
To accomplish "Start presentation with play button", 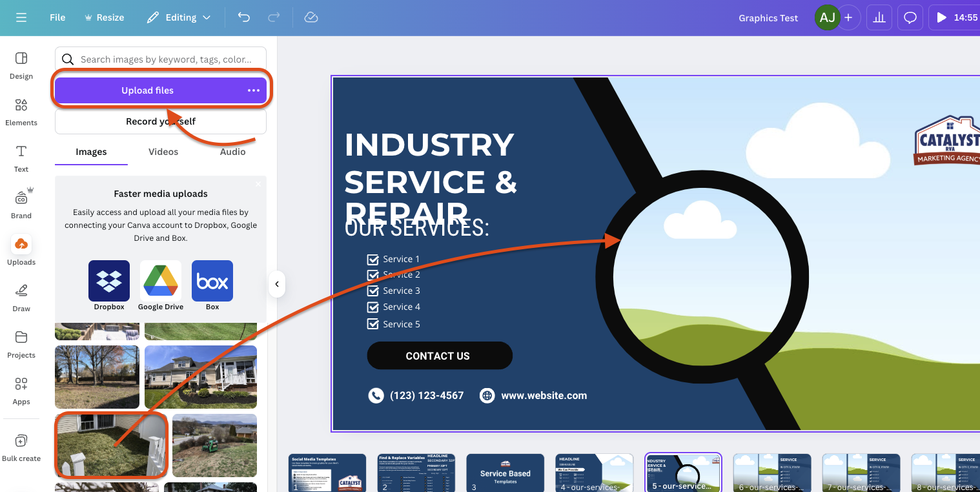I will (955, 17).
